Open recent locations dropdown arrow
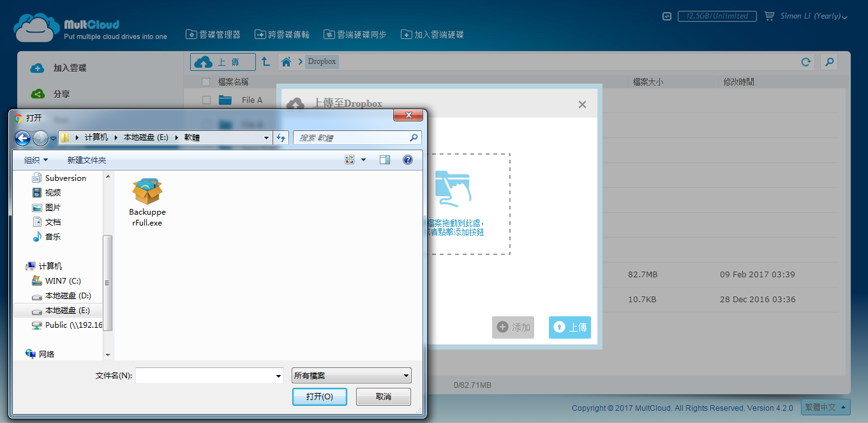868x423 pixels. 53,138
